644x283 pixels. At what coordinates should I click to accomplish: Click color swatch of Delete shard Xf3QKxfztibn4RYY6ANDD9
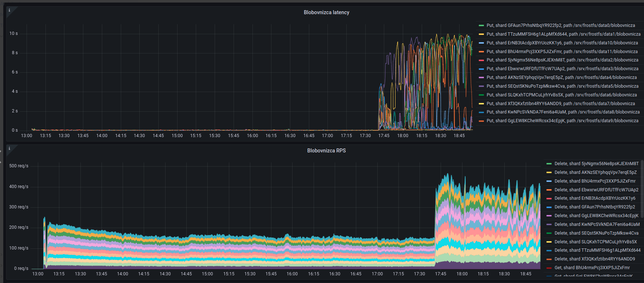549,259
